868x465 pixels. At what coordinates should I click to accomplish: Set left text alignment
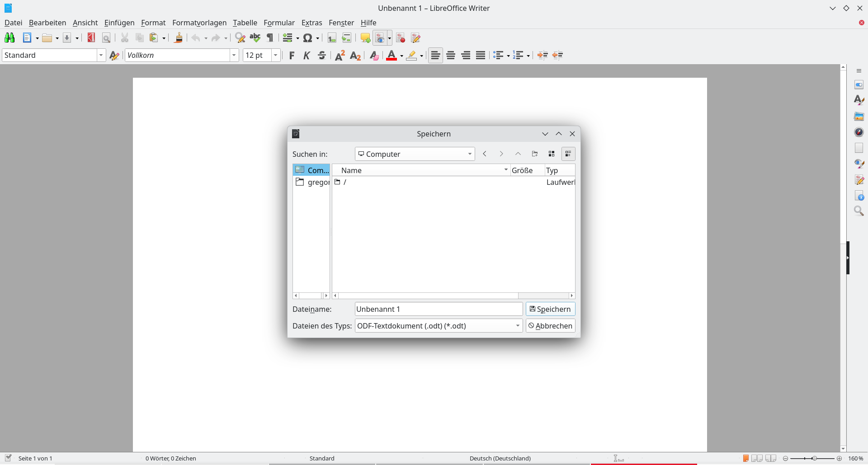pyautogui.click(x=435, y=55)
